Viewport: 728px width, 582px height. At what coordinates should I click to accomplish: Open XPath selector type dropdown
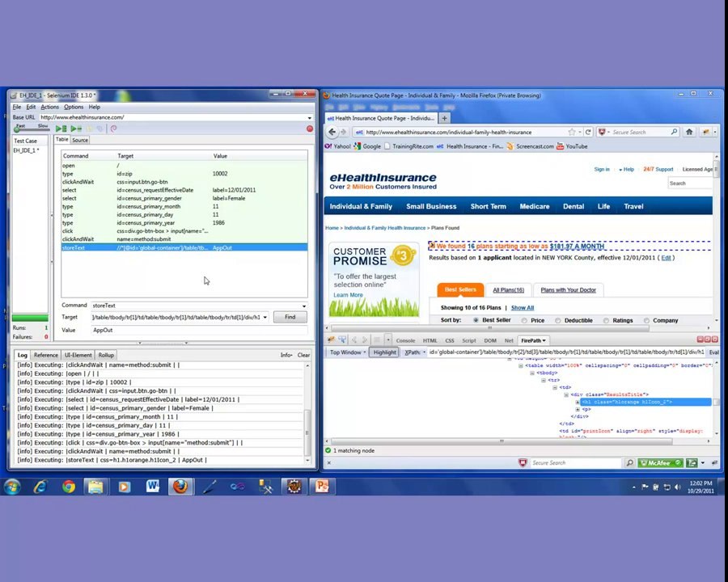(415, 352)
